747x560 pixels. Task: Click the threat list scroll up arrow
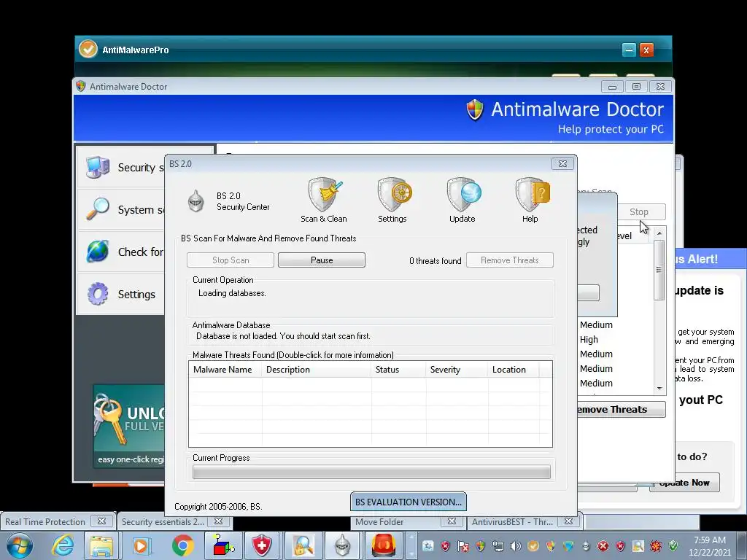(659, 233)
